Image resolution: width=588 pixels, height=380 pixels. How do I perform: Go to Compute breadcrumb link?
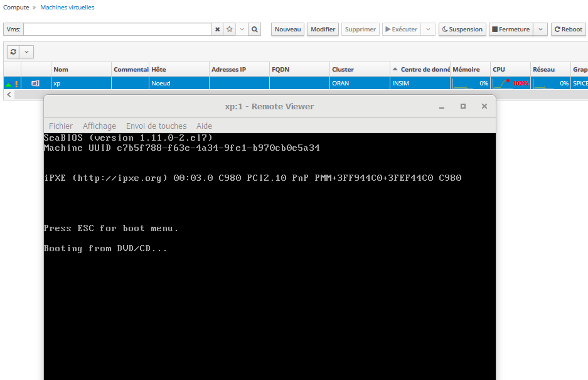tap(16, 8)
